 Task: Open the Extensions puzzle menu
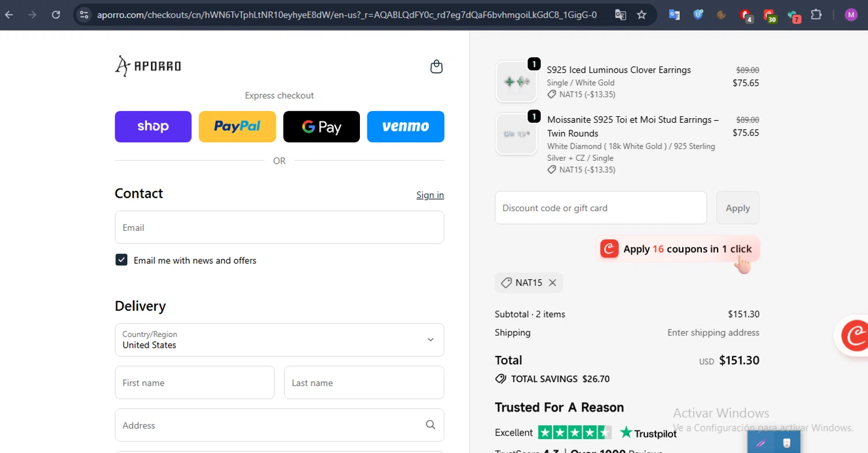click(x=816, y=14)
